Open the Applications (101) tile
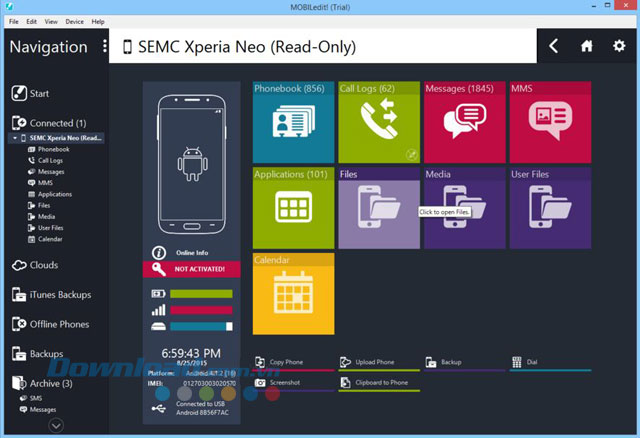Screen dimensions: 640x438 tap(293, 208)
